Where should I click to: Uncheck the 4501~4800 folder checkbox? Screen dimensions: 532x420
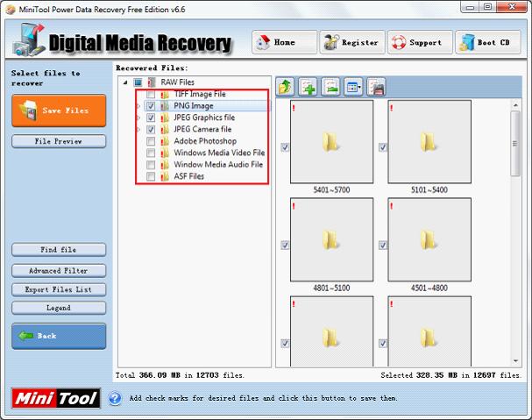pos(383,246)
